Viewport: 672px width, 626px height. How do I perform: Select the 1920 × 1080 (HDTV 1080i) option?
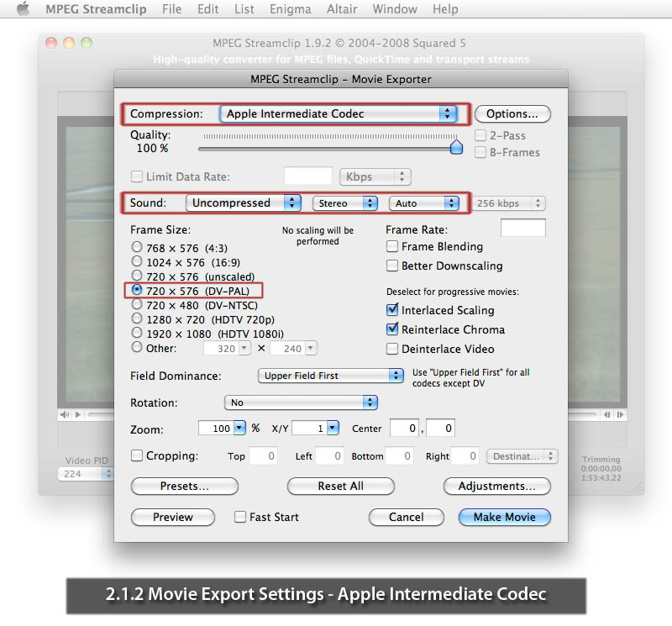pos(137,333)
